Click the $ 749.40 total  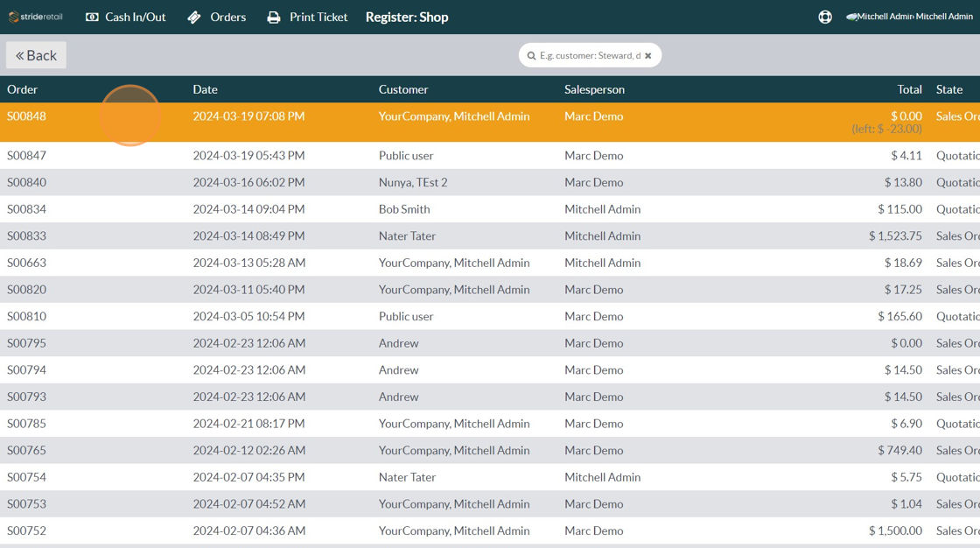coord(899,451)
